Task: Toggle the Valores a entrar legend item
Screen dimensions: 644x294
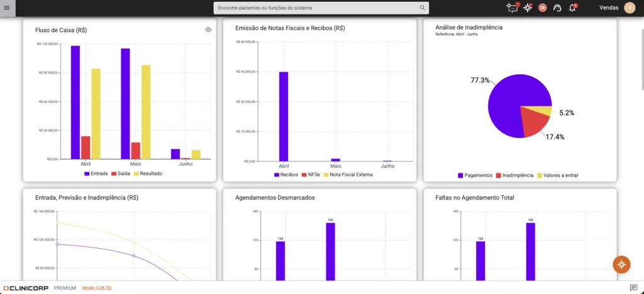Action: click(558, 175)
